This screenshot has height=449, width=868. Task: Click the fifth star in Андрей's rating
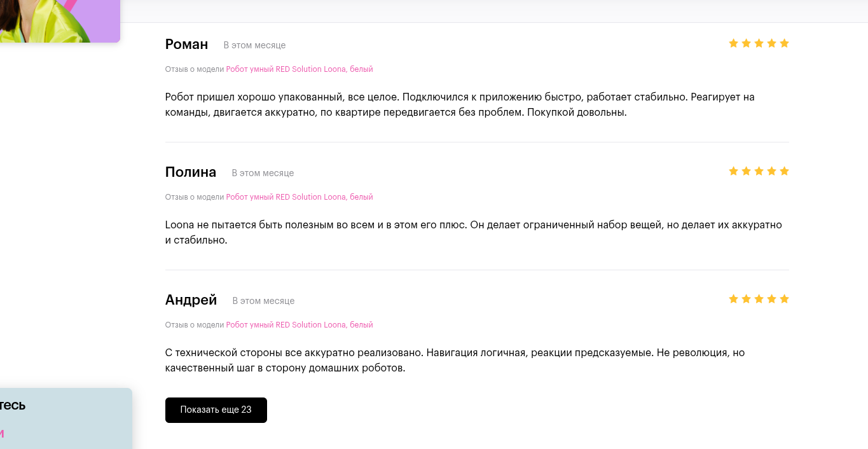pyautogui.click(x=784, y=299)
